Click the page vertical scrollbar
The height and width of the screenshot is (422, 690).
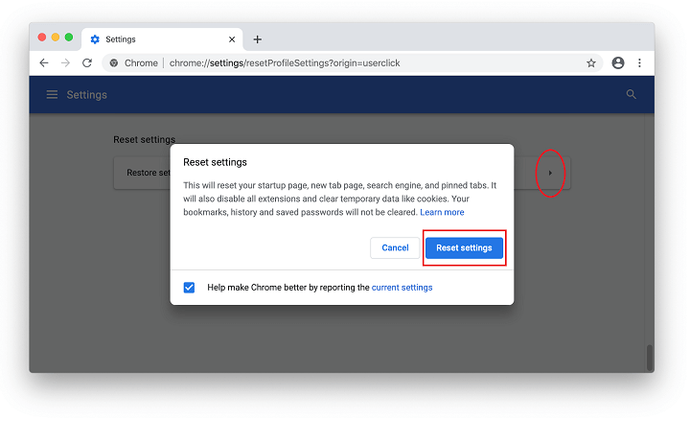coord(649,357)
